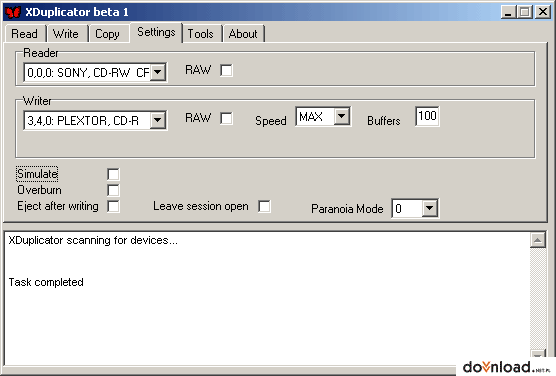Viewport: 556px width, 376px height.
Task: Click the Settings tab
Action: point(156,33)
